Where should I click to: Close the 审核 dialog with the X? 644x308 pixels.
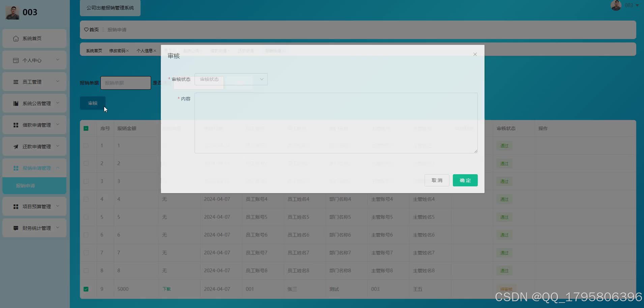coord(475,54)
